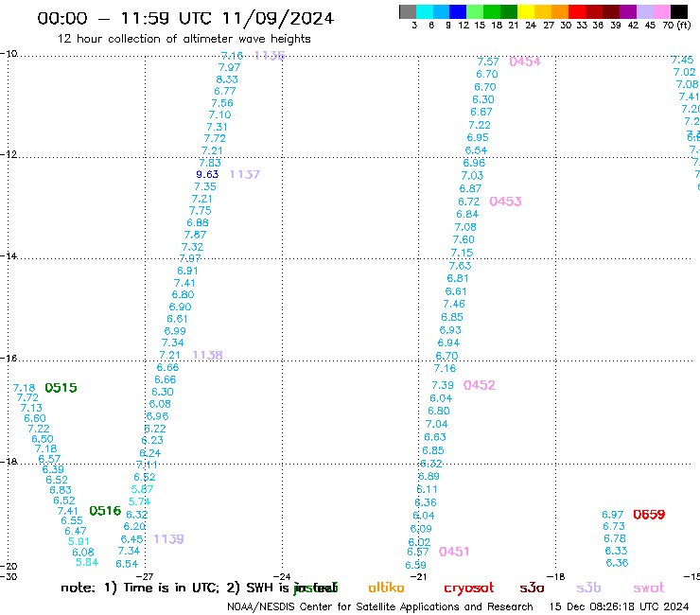Click the 6.45 value beside 1139

click(x=131, y=539)
